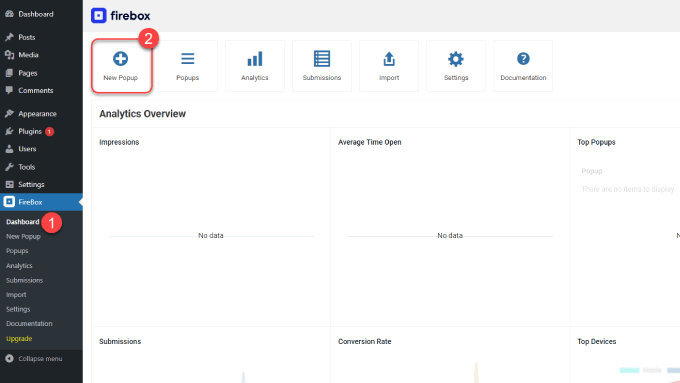
Task: Open the Popups list tile
Action: tap(188, 66)
